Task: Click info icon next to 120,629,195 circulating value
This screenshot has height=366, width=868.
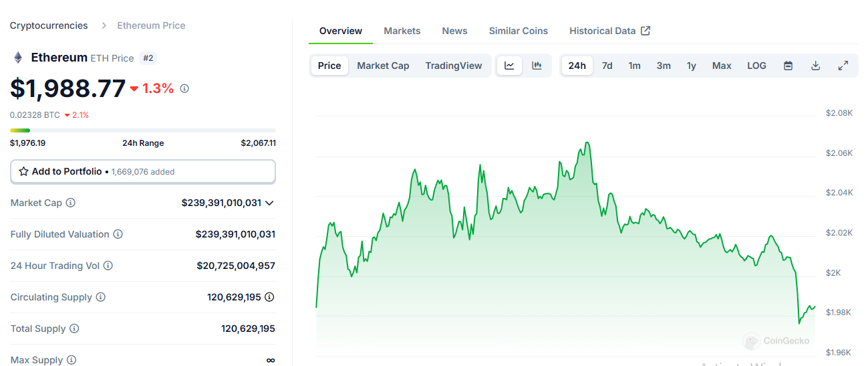Action: pos(269,297)
